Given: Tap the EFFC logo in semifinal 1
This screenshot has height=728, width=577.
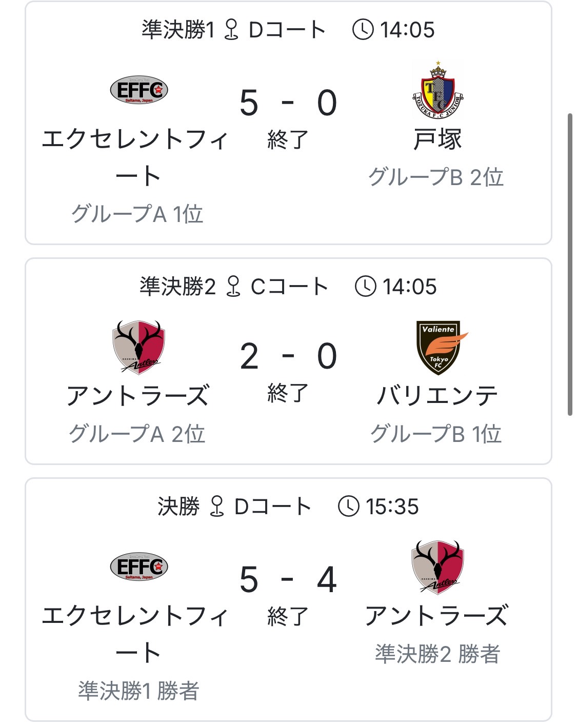Looking at the screenshot, I should 139,90.
